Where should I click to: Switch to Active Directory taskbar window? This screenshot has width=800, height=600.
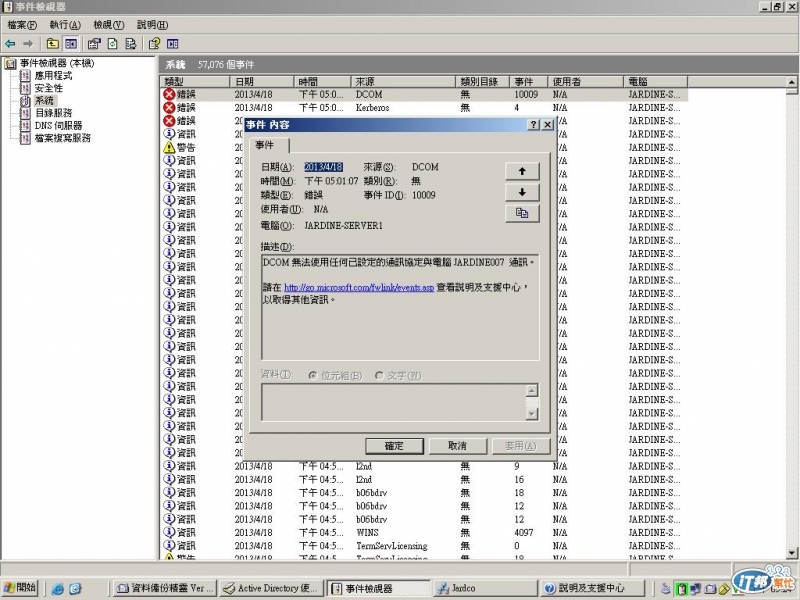(272, 588)
